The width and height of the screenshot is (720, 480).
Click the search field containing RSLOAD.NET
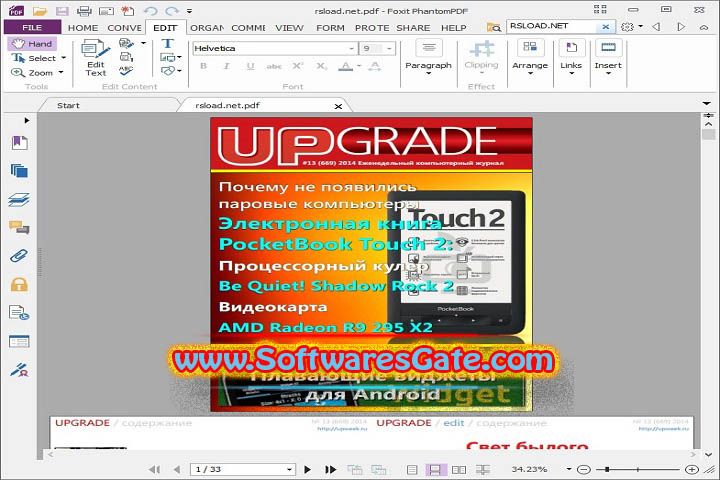[553, 26]
